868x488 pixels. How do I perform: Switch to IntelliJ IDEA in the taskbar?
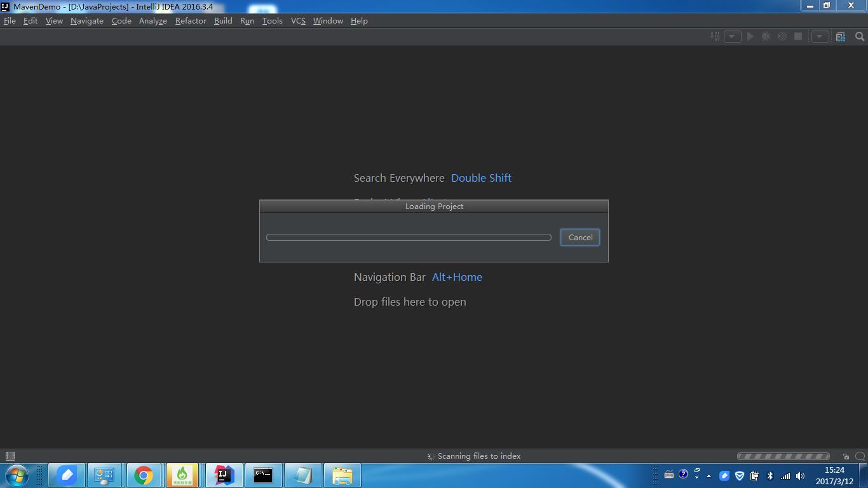coord(223,475)
